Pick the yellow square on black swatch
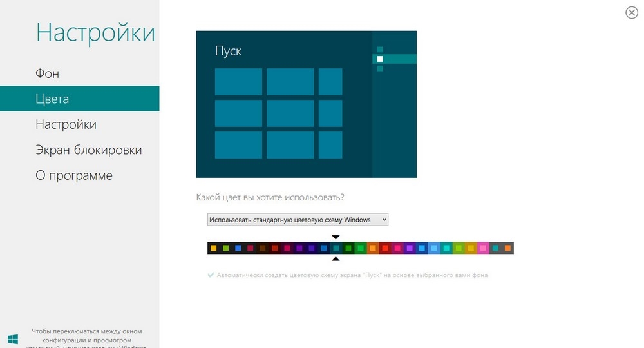 coord(214,247)
